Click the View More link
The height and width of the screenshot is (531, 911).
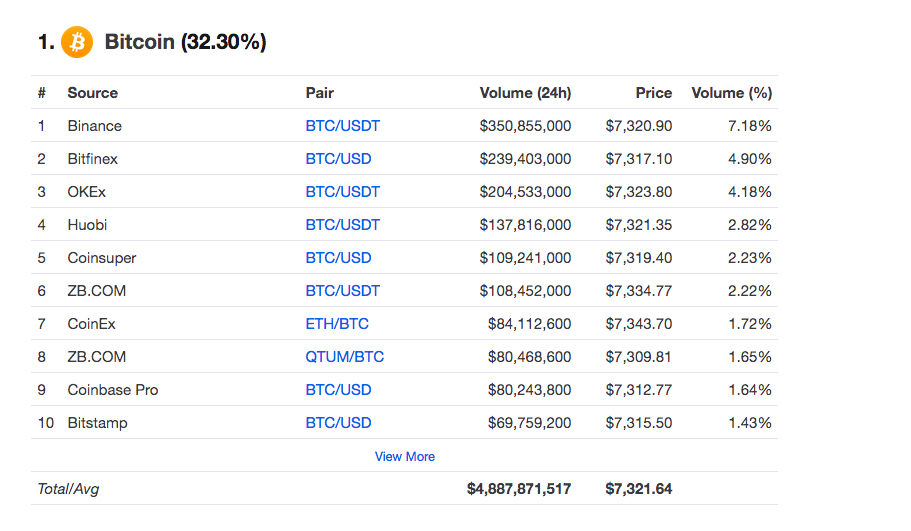[405, 457]
